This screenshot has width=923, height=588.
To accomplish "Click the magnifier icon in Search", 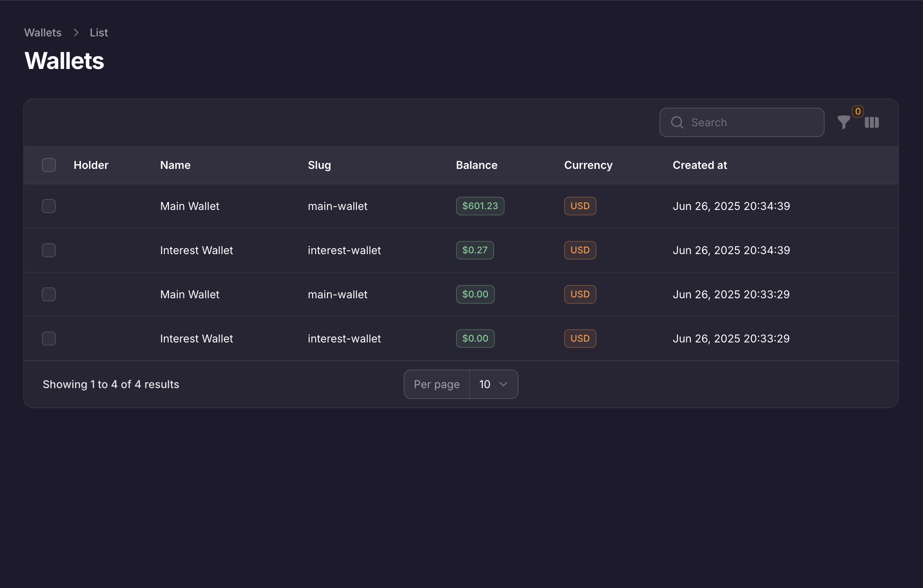I will tap(677, 122).
